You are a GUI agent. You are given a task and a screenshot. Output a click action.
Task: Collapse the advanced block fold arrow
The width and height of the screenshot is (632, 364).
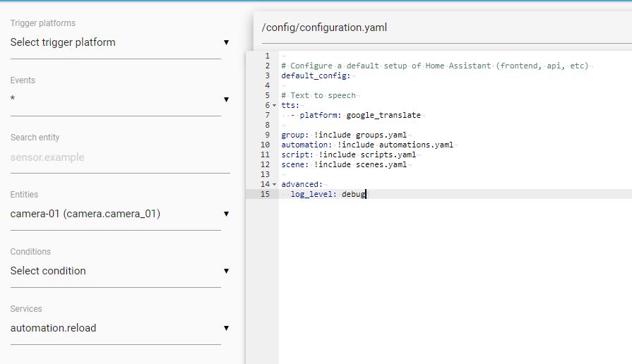coord(275,185)
